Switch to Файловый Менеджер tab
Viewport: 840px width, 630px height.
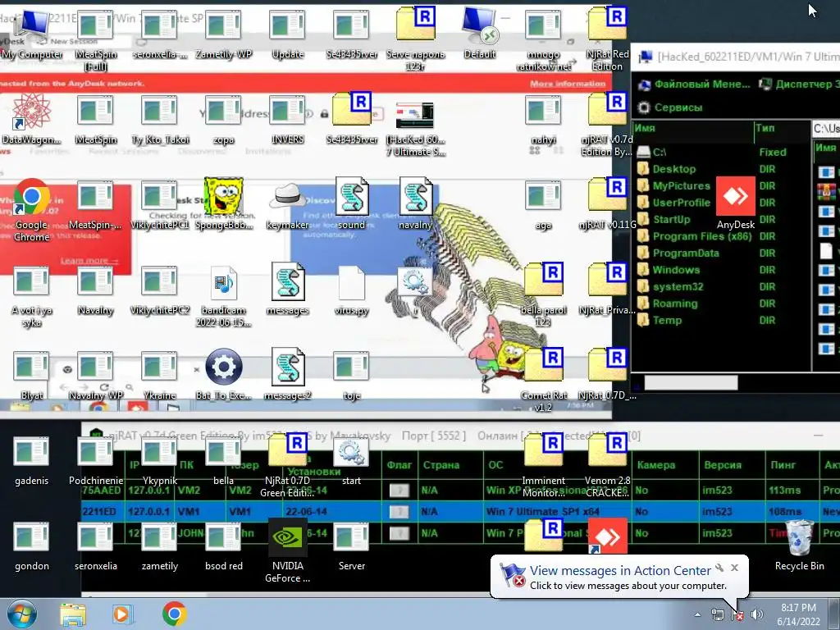(x=694, y=84)
